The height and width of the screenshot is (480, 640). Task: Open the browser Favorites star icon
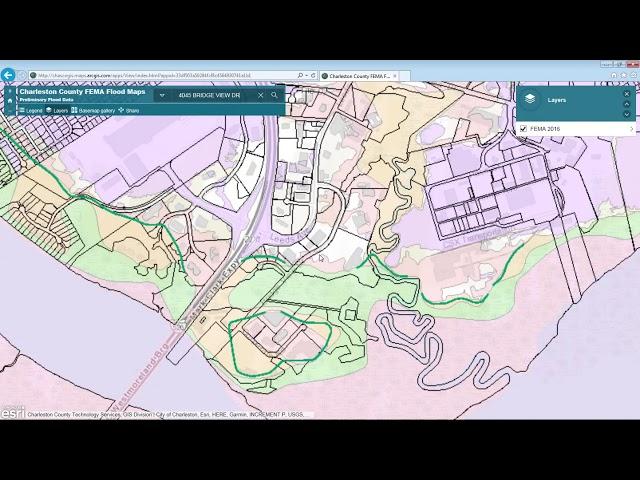(623, 75)
